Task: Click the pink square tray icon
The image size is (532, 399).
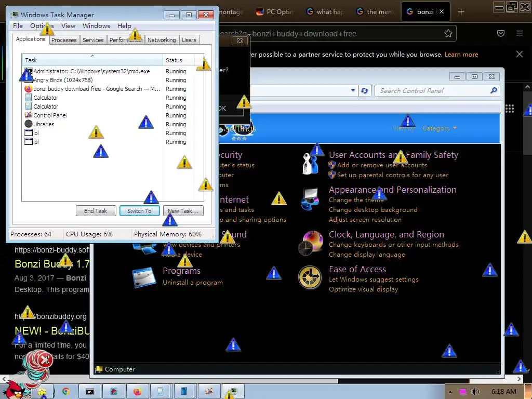Action: point(463,392)
